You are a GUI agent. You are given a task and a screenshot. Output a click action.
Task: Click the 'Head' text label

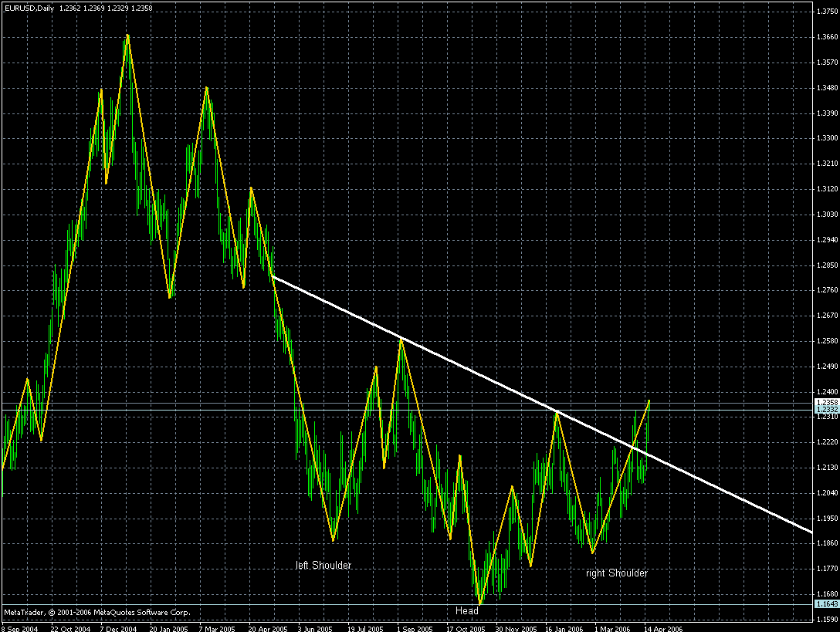coord(466,610)
